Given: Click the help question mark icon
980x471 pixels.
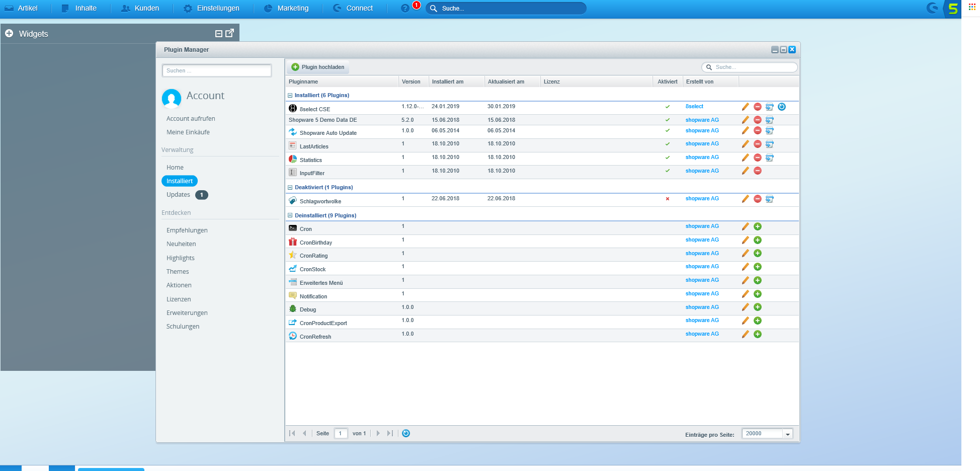Looking at the screenshot, I should 405,9.
